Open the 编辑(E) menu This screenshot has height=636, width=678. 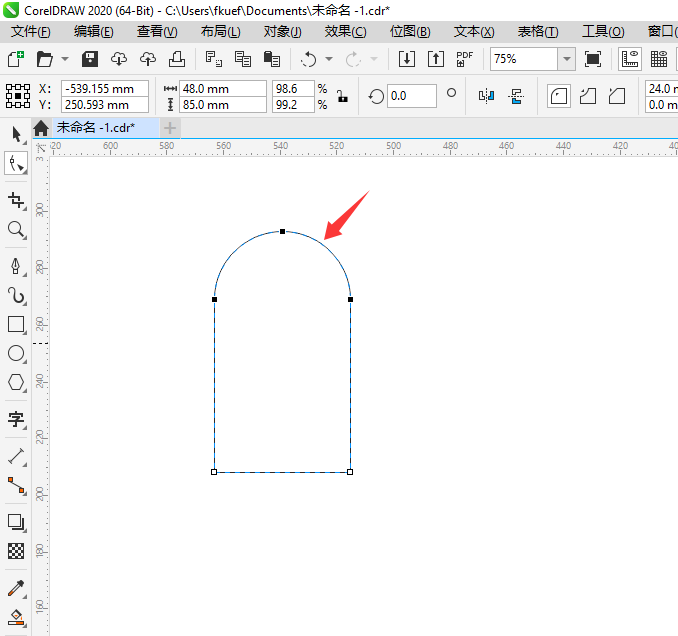tap(94, 32)
